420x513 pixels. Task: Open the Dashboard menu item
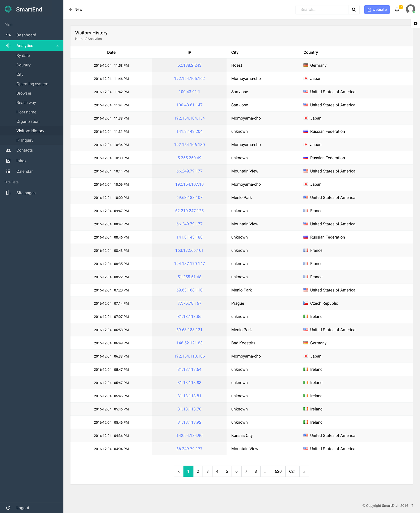[x=32, y=35]
